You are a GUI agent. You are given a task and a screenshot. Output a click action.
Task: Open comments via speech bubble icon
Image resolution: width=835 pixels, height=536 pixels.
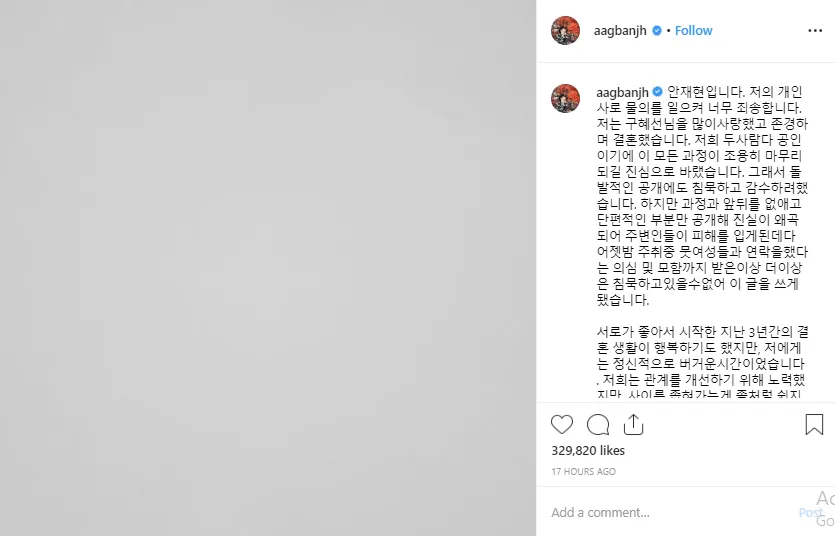point(598,425)
